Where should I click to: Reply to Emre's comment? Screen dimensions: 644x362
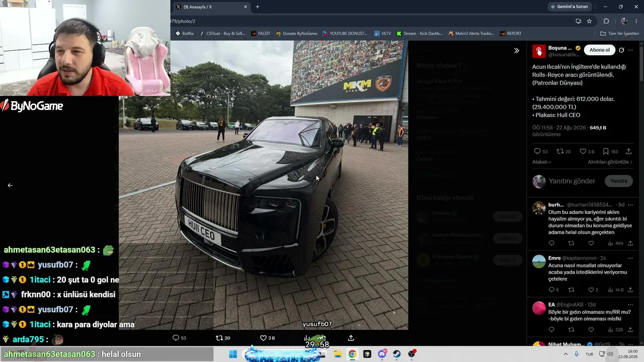[x=551, y=290]
